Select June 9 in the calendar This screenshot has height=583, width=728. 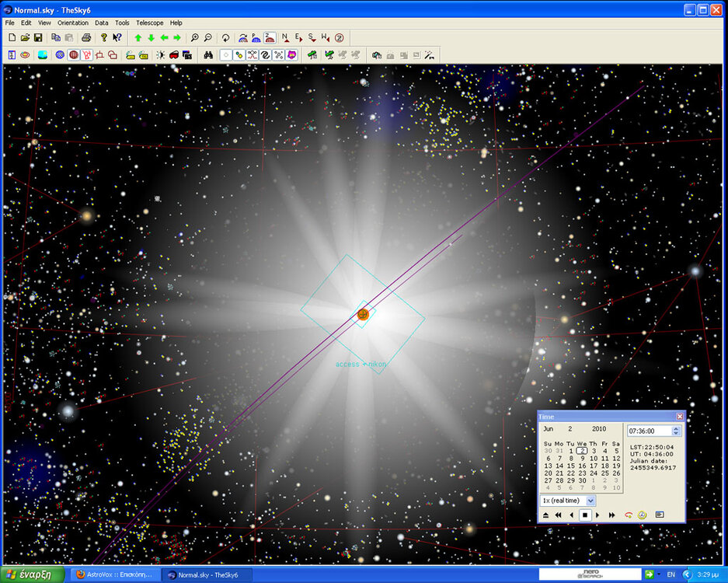pyautogui.click(x=582, y=458)
